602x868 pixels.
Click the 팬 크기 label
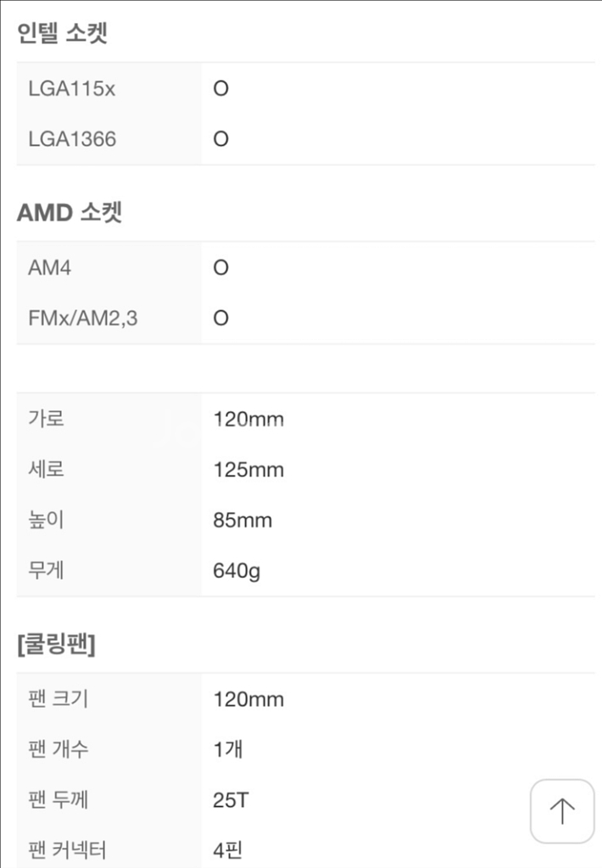point(59,699)
